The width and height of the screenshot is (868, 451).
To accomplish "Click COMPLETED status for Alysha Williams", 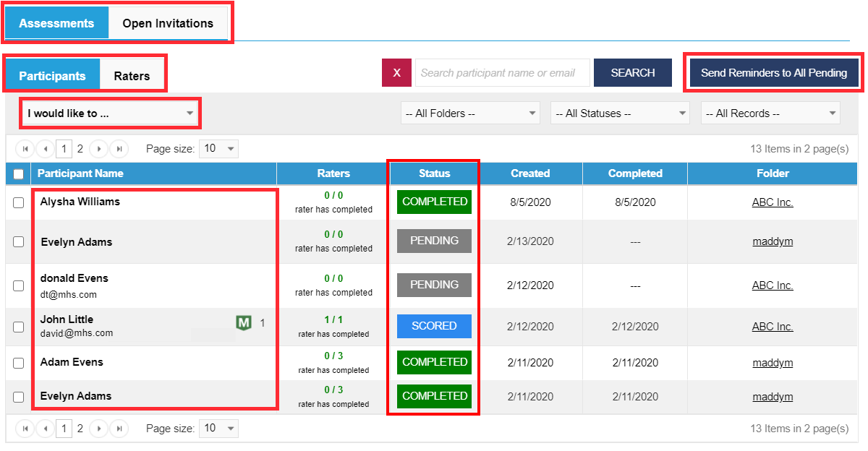I will pyautogui.click(x=434, y=202).
